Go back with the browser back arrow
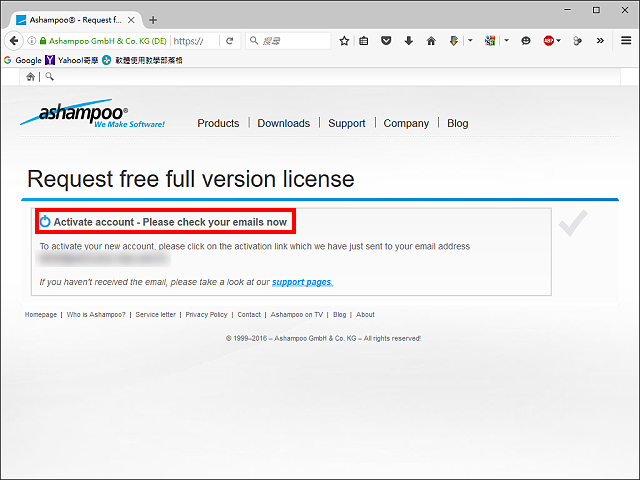The image size is (640, 480). tap(14, 41)
